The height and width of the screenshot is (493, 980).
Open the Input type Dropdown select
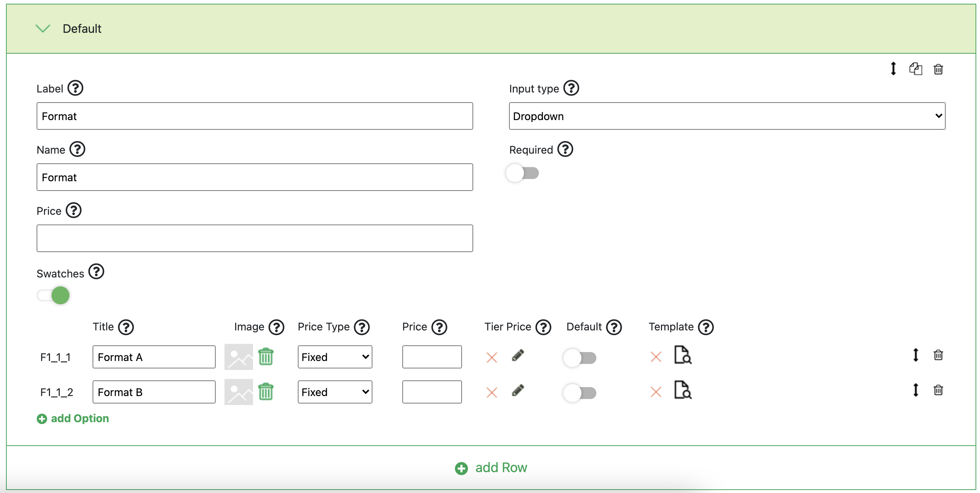click(727, 116)
